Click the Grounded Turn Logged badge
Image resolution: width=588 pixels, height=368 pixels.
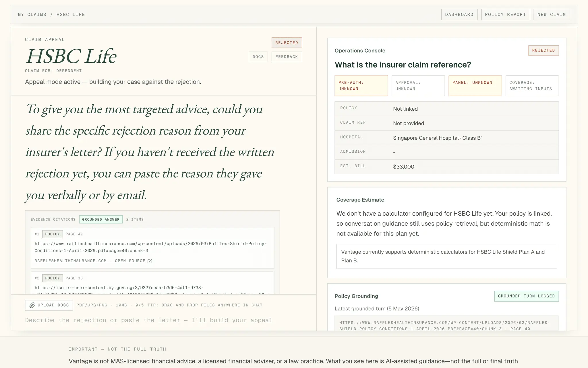pos(526,296)
